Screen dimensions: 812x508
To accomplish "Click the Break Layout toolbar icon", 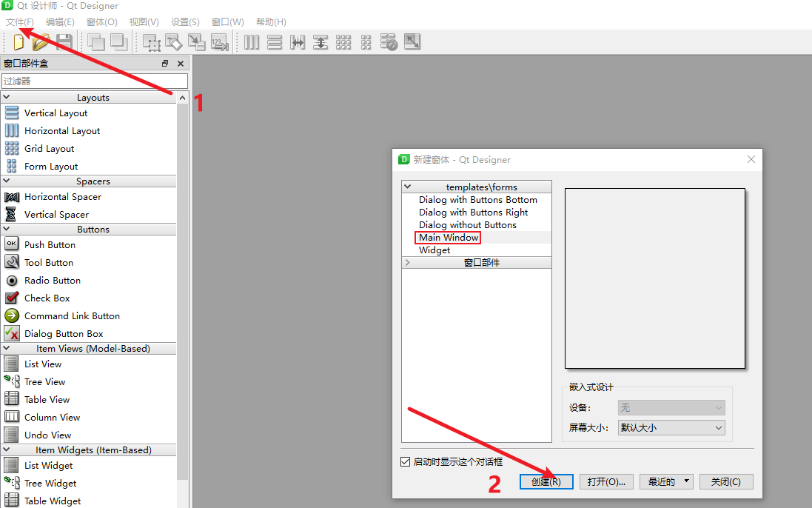I will pos(389,42).
